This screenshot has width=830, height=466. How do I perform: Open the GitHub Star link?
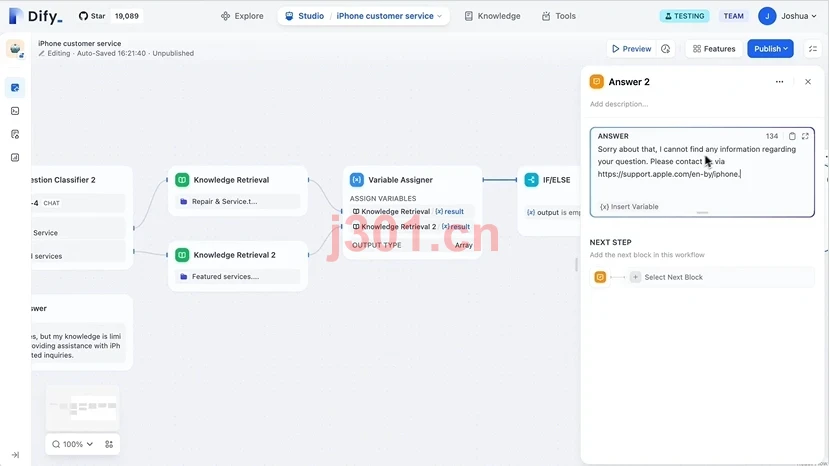92,16
